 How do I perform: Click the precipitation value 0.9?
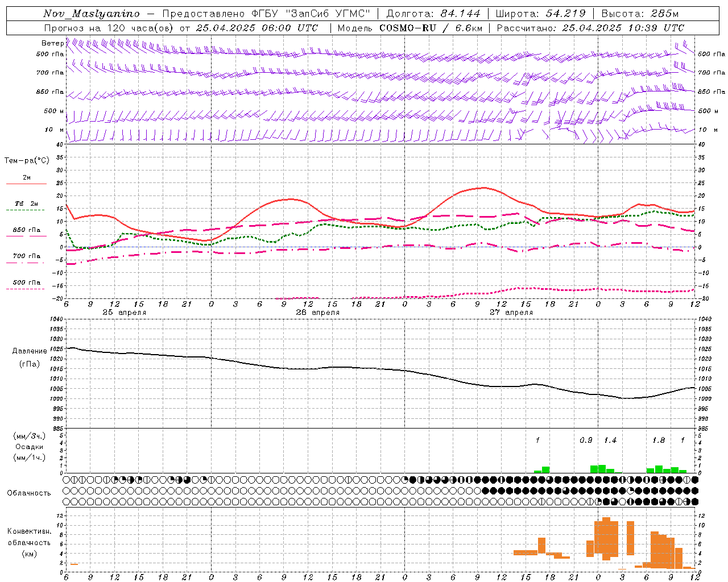click(x=586, y=440)
